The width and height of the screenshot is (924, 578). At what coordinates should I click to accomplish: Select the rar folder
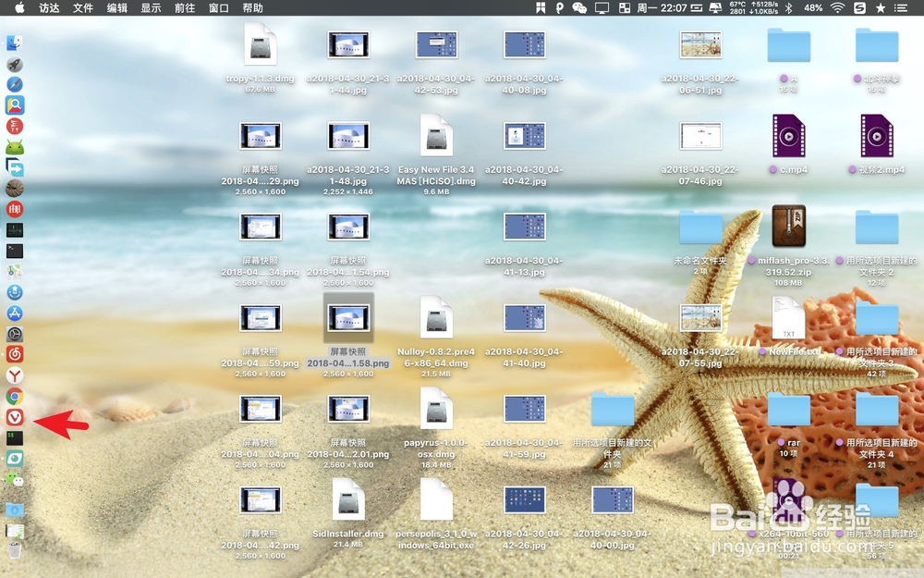pos(788,410)
